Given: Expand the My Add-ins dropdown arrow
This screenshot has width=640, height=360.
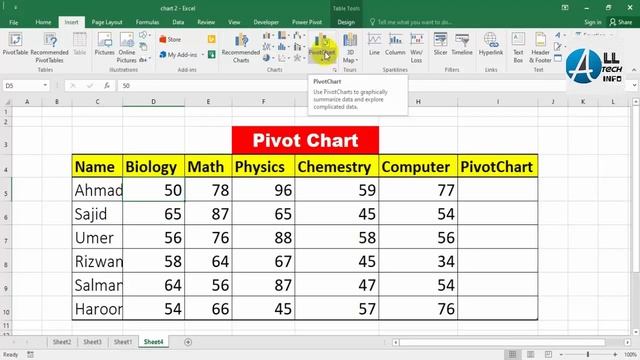Looking at the screenshot, I should [x=202, y=55].
